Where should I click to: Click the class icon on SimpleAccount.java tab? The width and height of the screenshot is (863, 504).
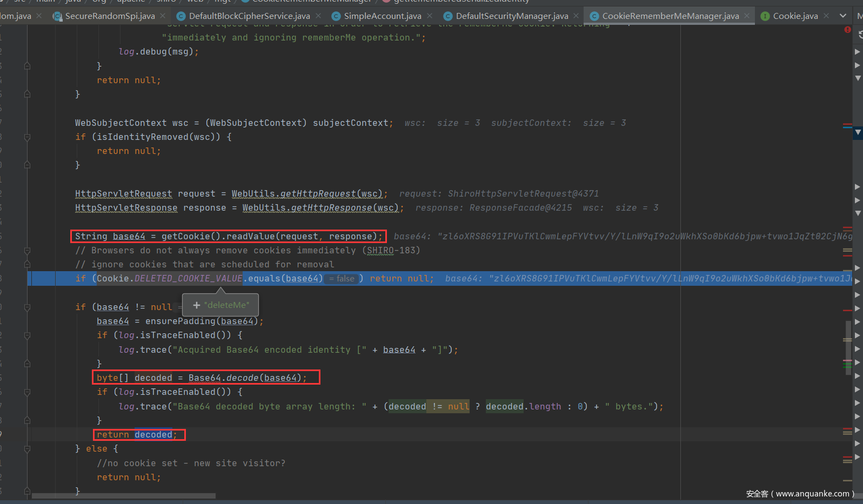click(336, 16)
